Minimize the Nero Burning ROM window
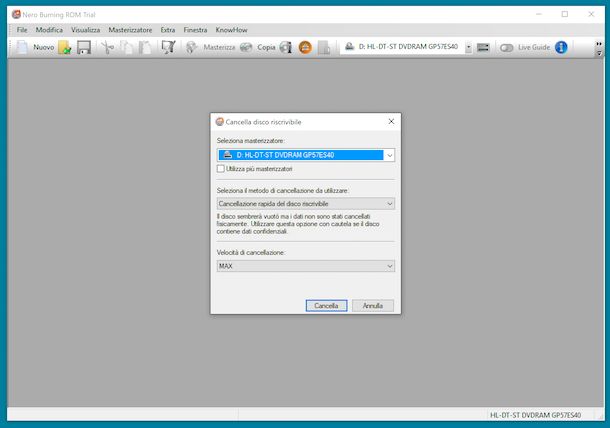The height and width of the screenshot is (428, 610). (539, 14)
